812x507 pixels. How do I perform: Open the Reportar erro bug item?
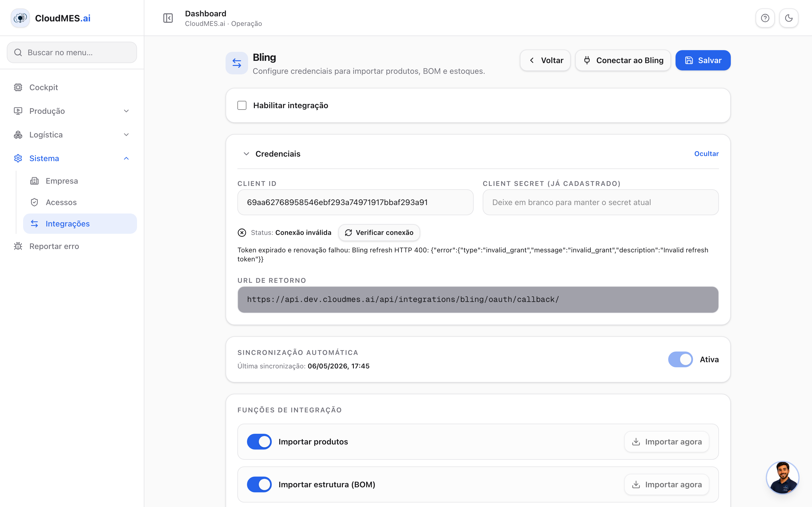tap(46, 246)
